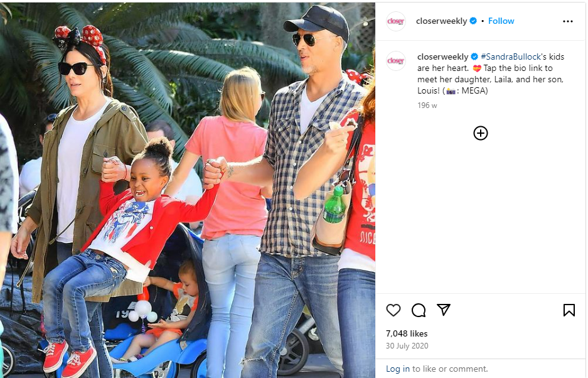The image size is (588, 378).
Task: Click the Log in link
Action: pyautogui.click(x=398, y=369)
